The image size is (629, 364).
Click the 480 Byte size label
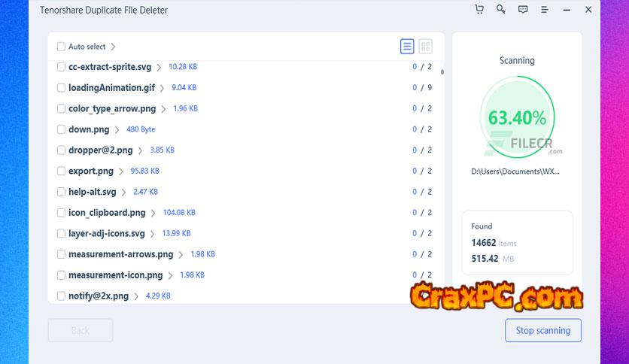pos(141,129)
